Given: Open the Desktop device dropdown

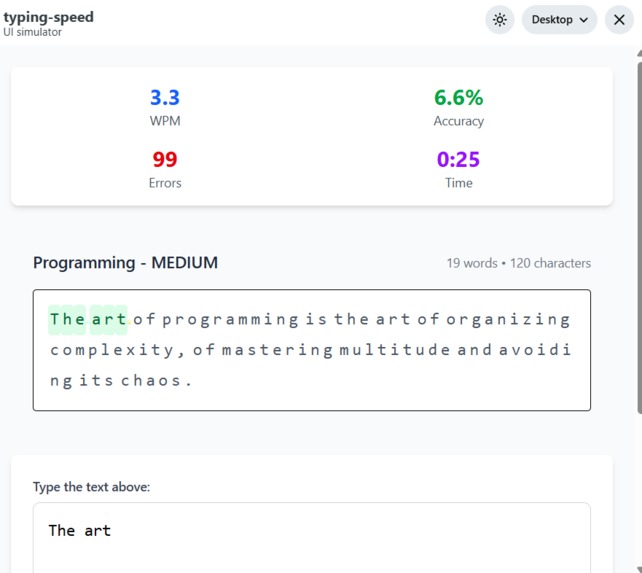Looking at the screenshot, I should (x=559, y=20).
